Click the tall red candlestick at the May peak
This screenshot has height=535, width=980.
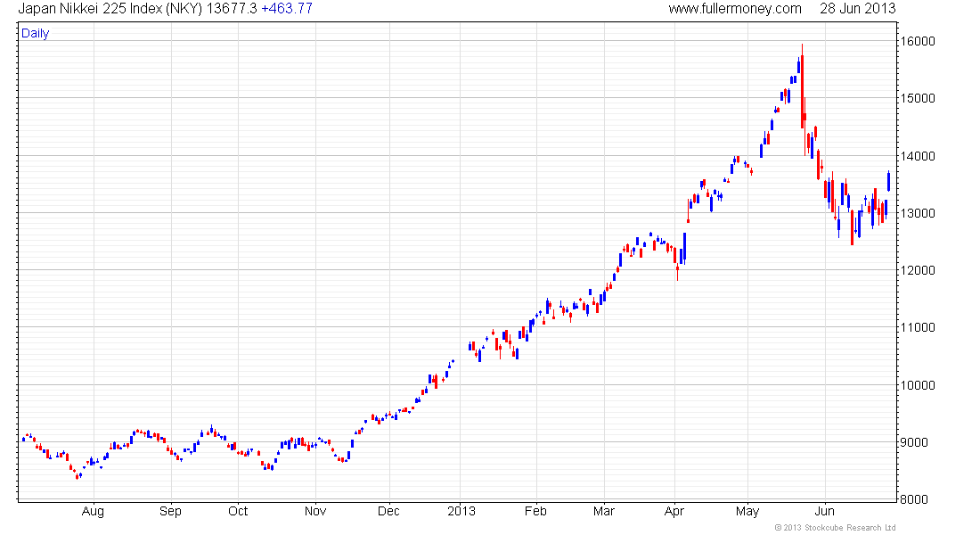click(802, 87)
